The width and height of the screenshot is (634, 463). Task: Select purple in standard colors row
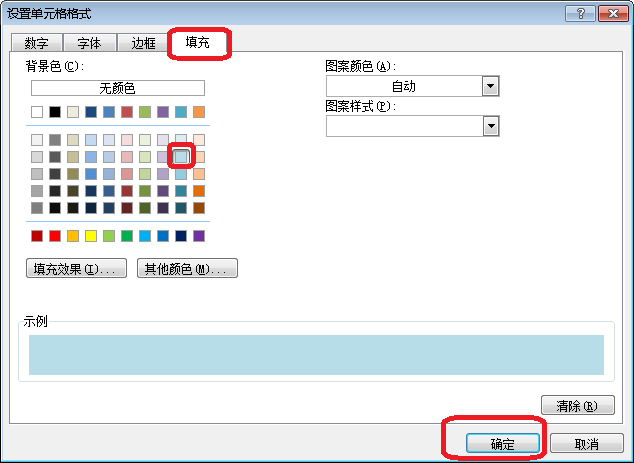(x=199, y=236)
